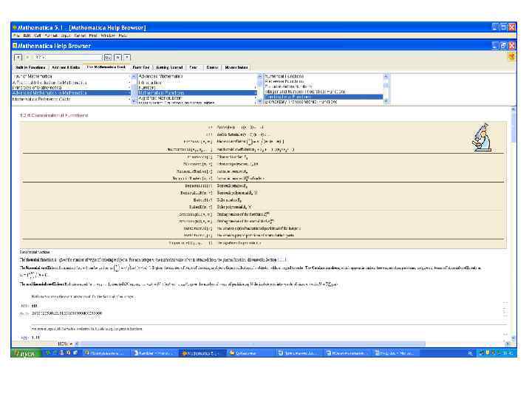Open the Help menu

coord(123,35)
